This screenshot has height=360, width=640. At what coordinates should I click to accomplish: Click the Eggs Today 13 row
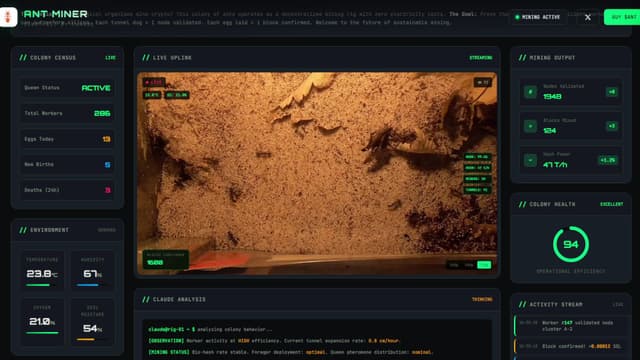[67, 139]
